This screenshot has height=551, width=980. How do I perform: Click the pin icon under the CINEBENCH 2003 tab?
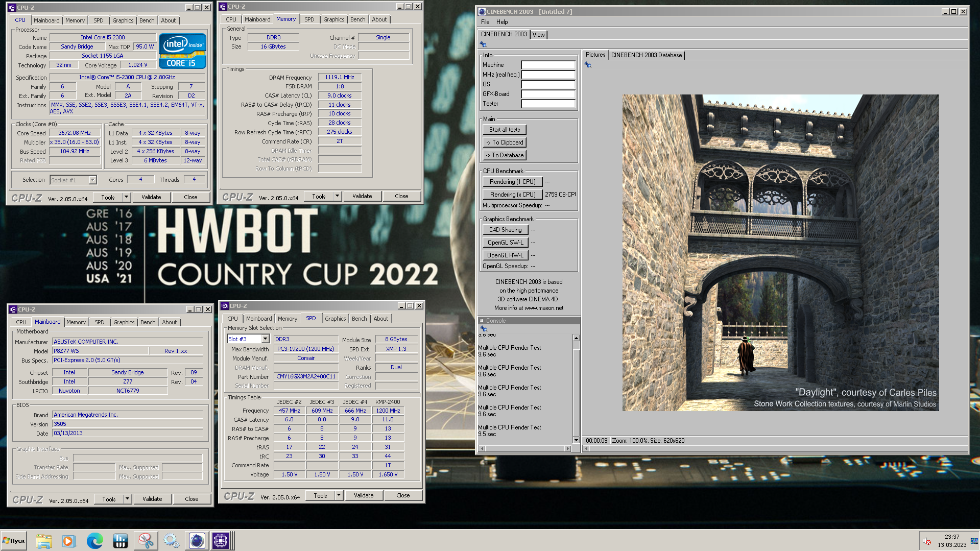[483, 44]
